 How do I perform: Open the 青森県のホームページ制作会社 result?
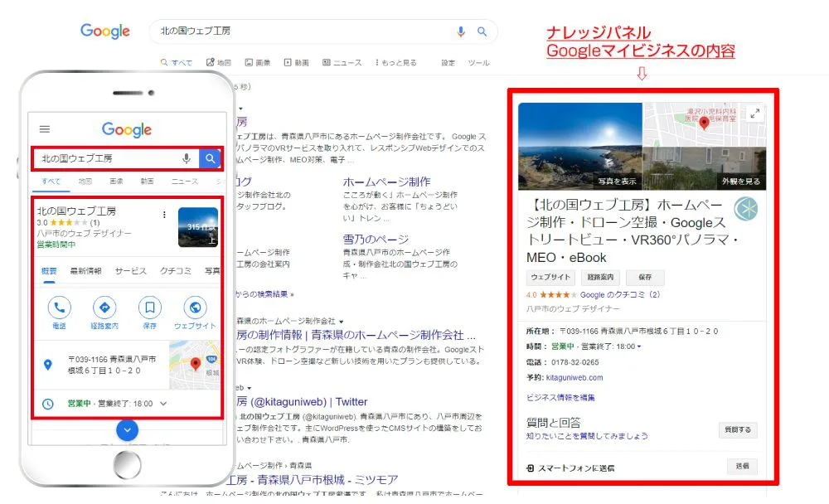(x=356, y=335)
